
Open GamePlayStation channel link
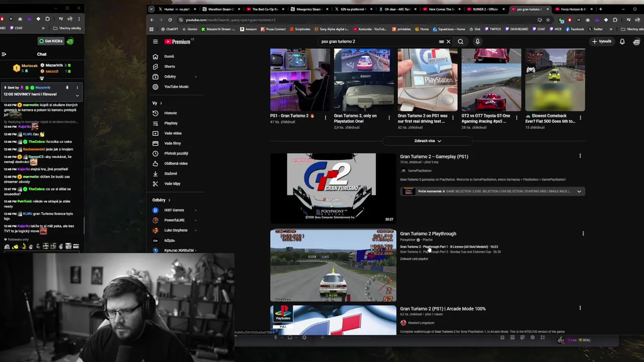point(420,171)
